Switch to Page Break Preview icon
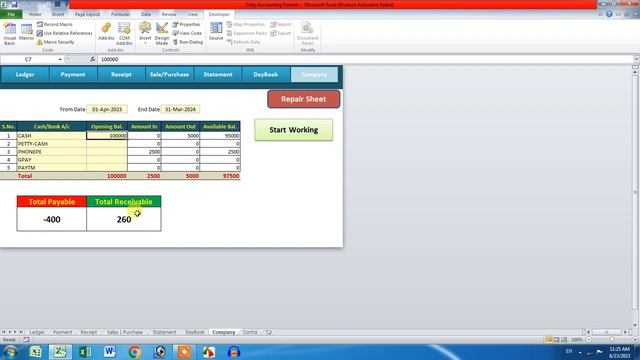640x360 pixels. coord(564,340)
